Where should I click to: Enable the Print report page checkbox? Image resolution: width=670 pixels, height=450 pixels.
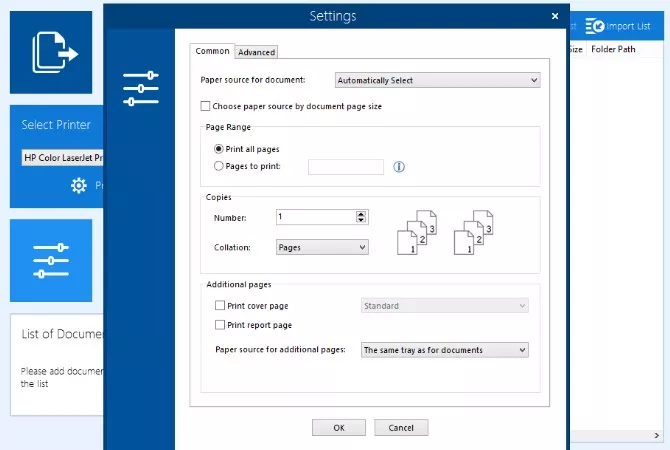click(x=220, y=325)
